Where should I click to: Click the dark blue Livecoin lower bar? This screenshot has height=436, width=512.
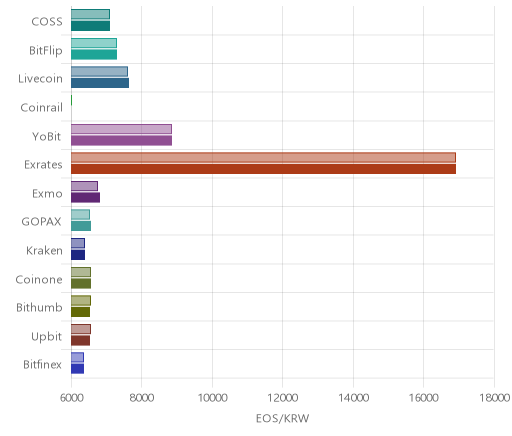[x=100, y=83]
